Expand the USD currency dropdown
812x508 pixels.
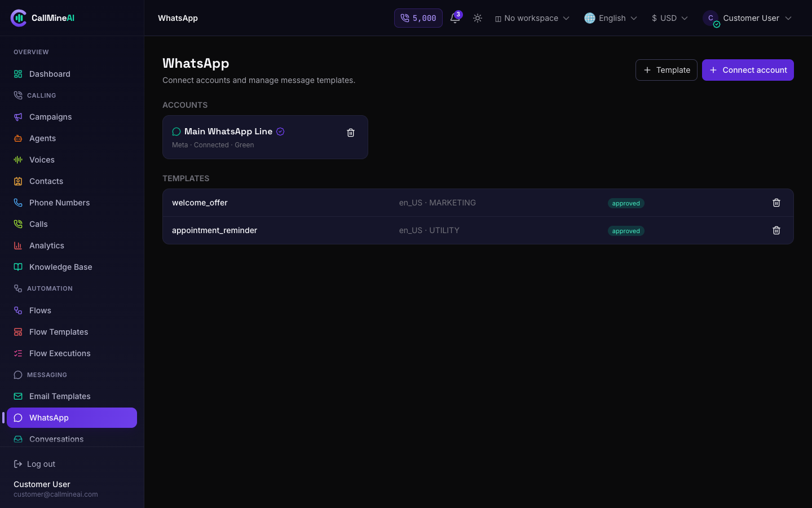click(x=670, y=18)
